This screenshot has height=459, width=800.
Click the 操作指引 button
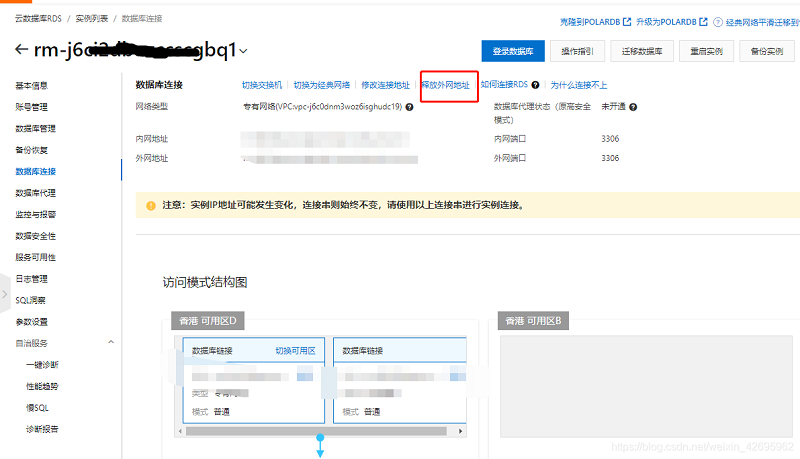pos(577,51)
